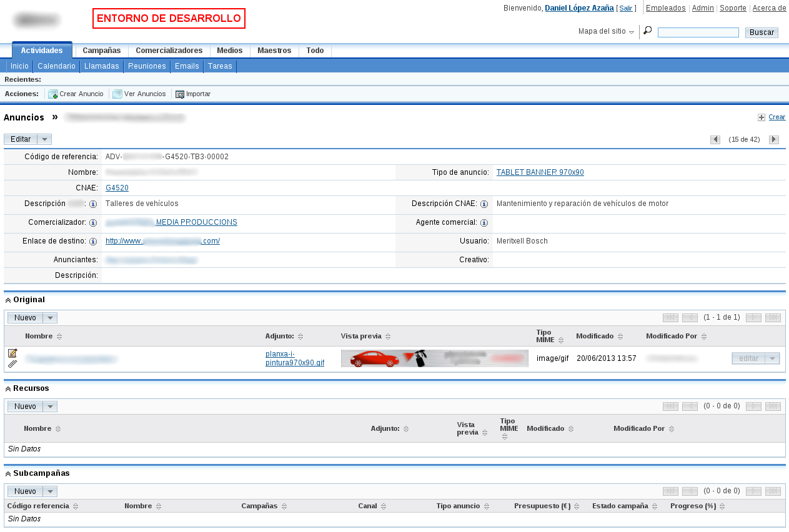Click the Crear Anuncio icon
Image resolution: width=789 pixels, height=532 pixels.
52,94
